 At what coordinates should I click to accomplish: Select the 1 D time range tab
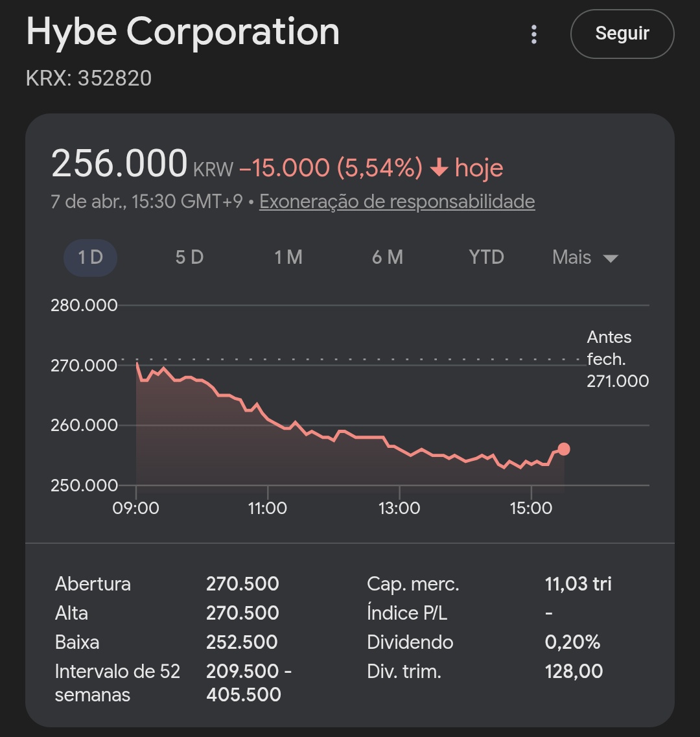pos(90,257)
